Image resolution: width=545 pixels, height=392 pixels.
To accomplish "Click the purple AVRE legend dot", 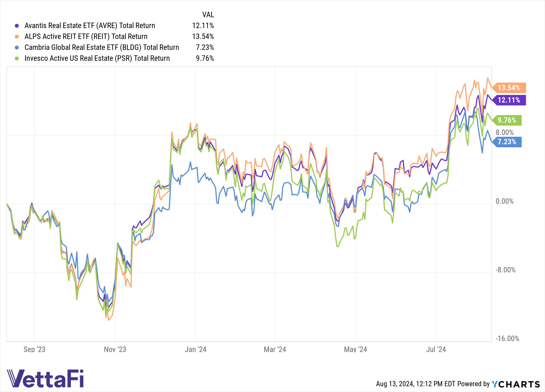I will 17,26.
